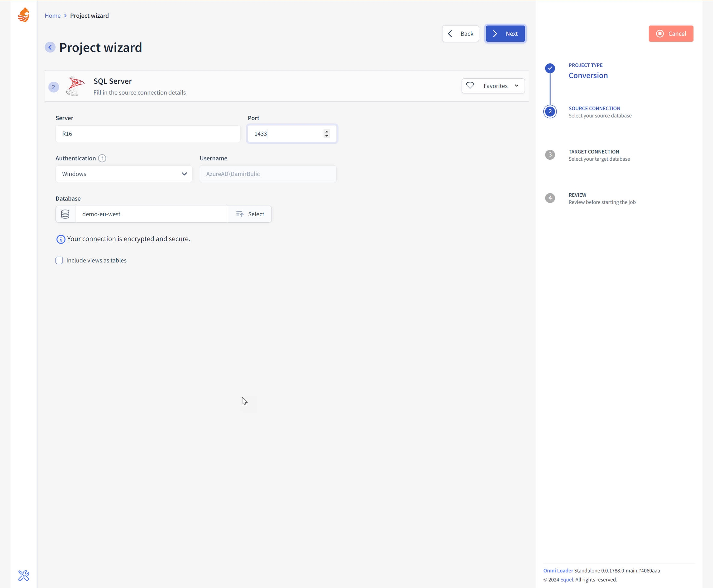Click into the Server input field

148,134
